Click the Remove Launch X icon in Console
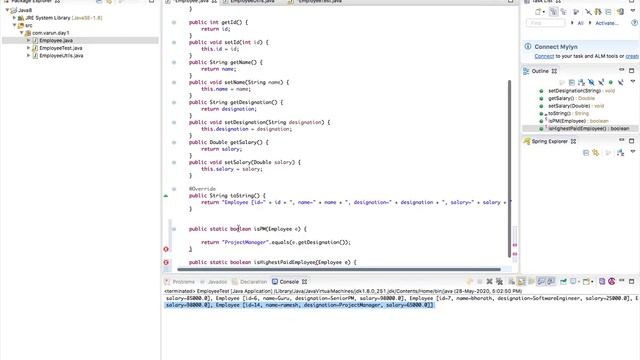The width and height of the screenshot is (640, 360). pos(489,281)
